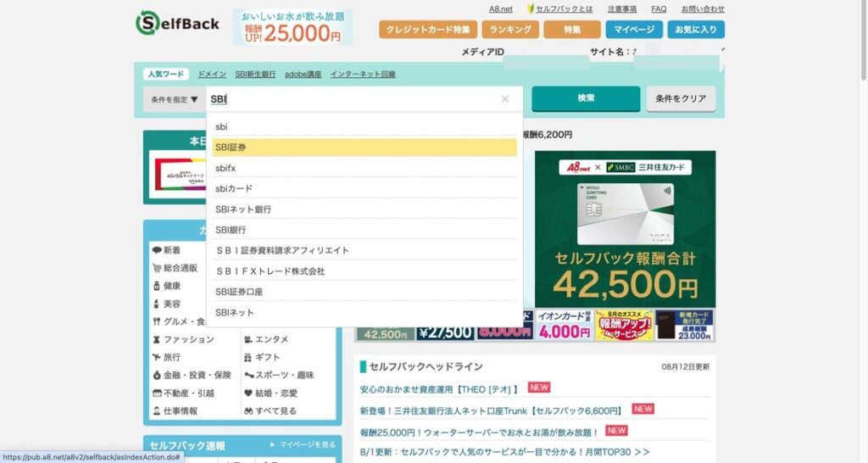Click the 検索 search button
This screenshot has height=463, width=868.
(x=586, y=98)
